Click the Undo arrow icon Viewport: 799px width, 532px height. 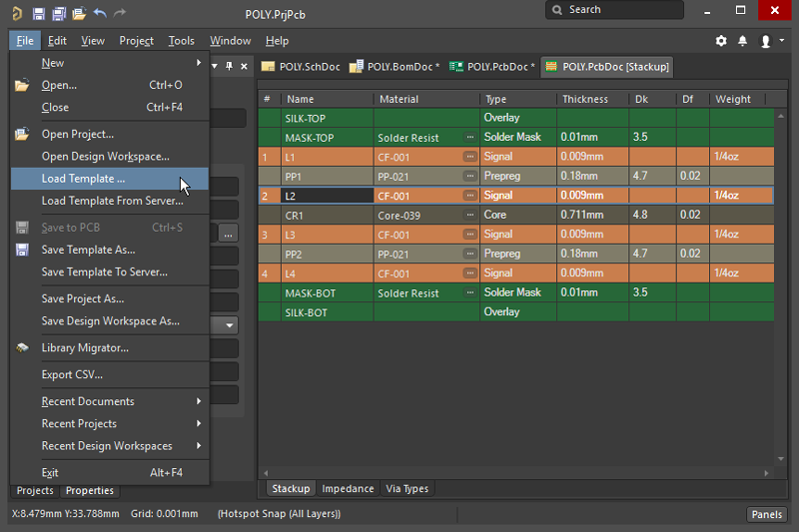100,13
